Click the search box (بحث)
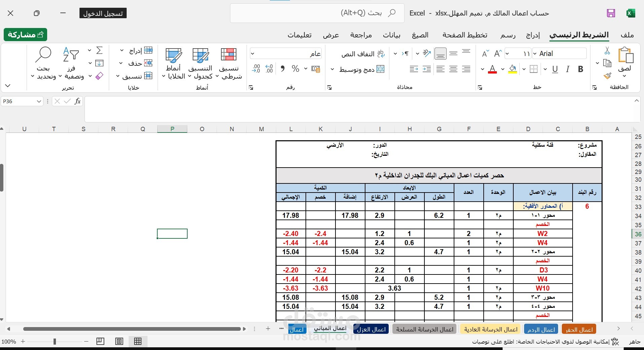Screen dimensions: 644x350 (x=317, y=13)
